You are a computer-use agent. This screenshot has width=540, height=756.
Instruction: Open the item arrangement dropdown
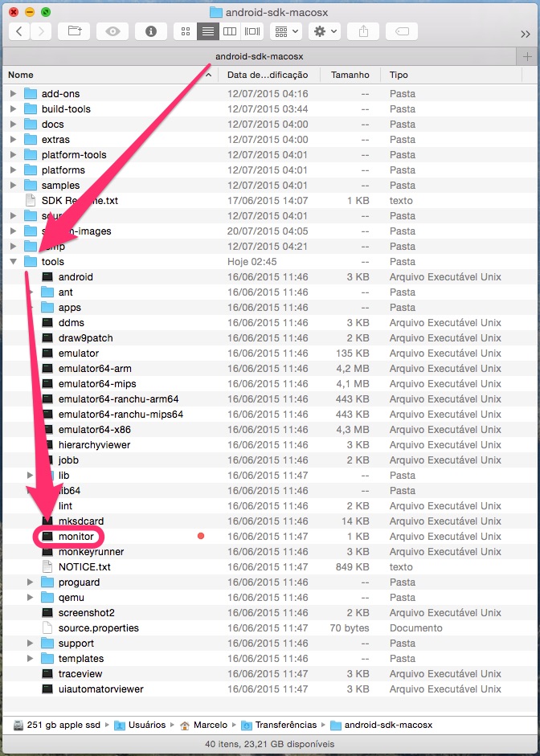click(x=286, y=32)
